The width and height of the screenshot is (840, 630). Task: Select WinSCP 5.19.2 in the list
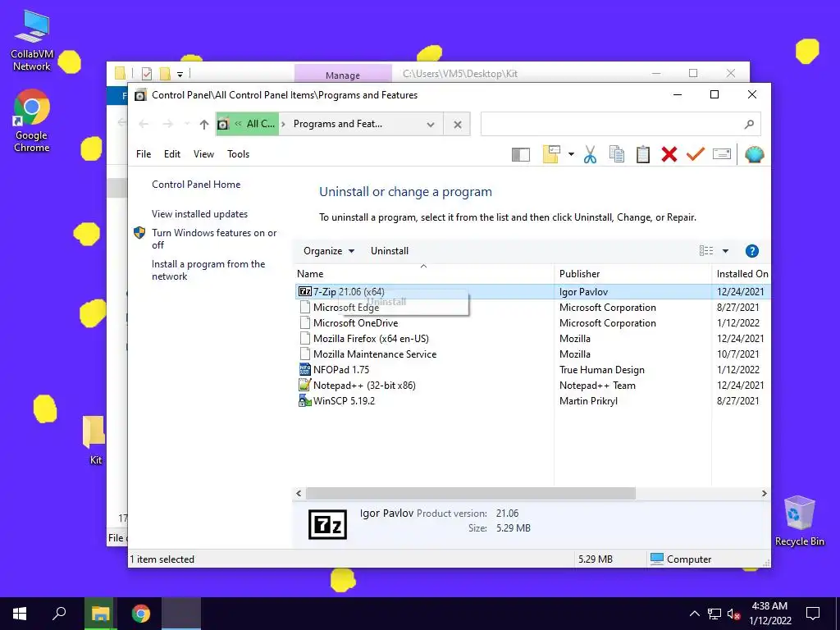(x=344, y=400)
